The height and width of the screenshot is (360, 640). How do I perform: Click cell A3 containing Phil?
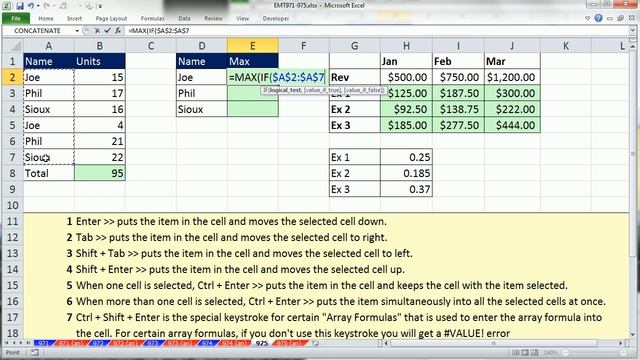[x=49, y=93]
